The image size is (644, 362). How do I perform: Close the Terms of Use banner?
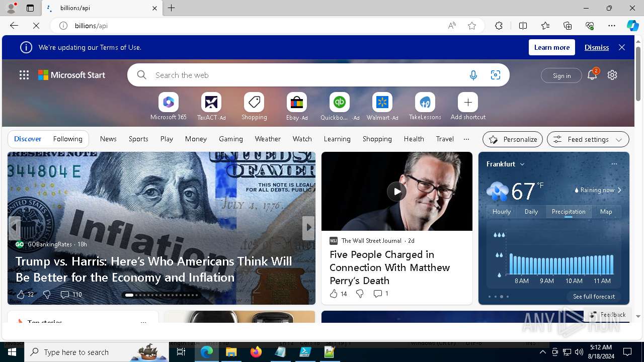pos(622,47)
